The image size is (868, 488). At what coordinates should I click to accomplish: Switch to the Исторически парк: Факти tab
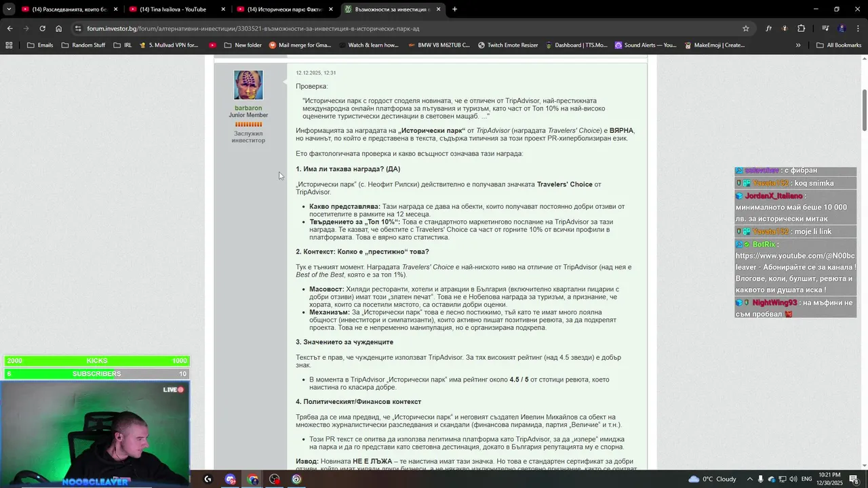285,9
